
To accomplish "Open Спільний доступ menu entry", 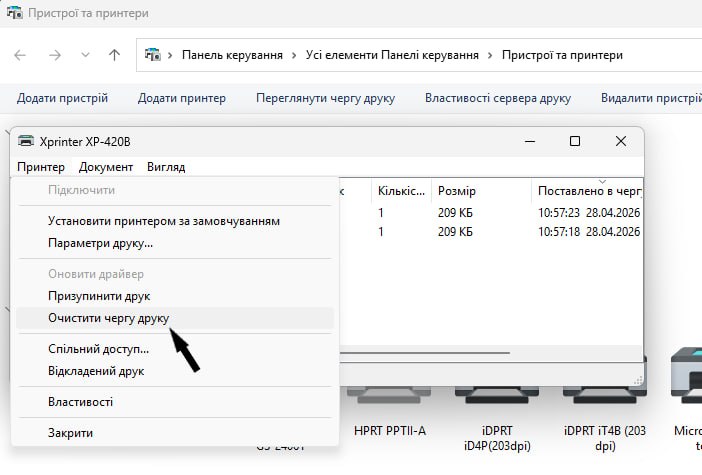I will (x=175, y=349).
